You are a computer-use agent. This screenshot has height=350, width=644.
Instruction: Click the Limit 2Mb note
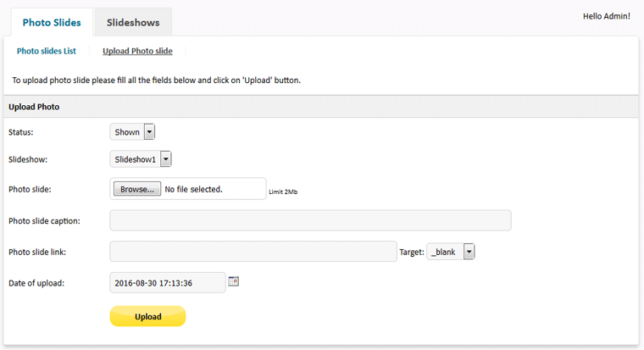283,192
